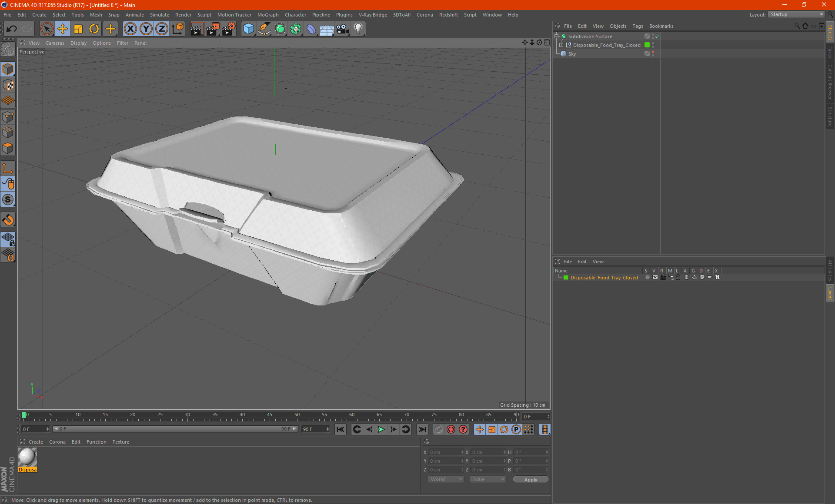Open viewport Cameras menu
Image resolution: width=835 pixels, height=504 pixels.
pyautogui.click(x=55, y=43)
